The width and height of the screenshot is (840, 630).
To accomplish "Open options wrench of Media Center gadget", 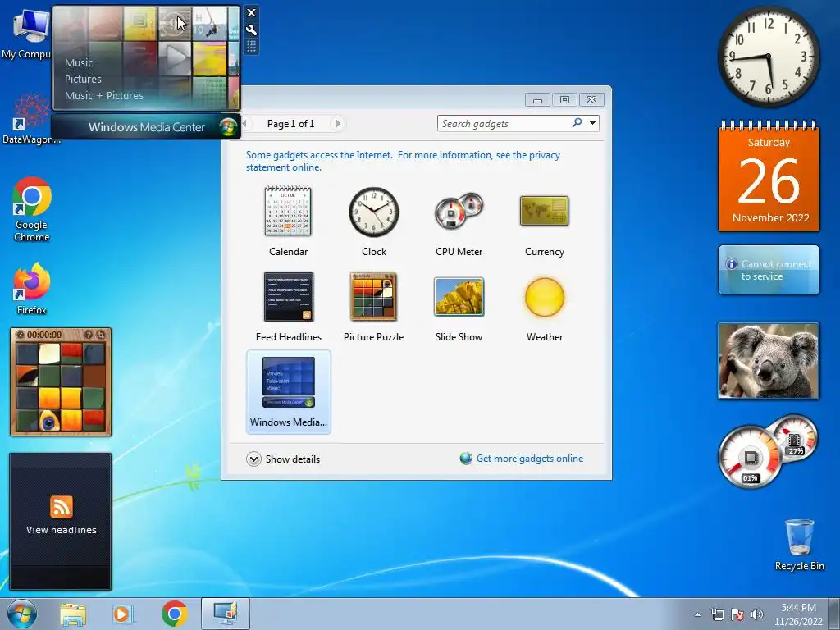I will pyautogui.click(x=251, y=30).
